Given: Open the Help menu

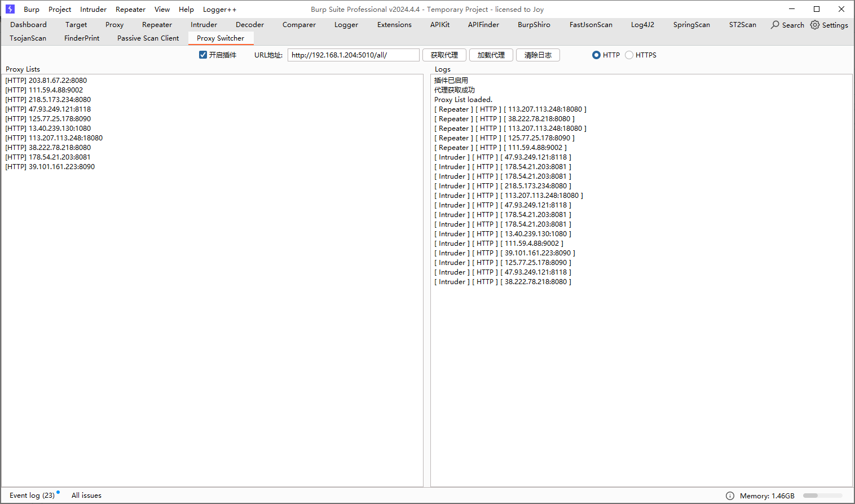Looking at the screenshot, I should pyautogui.click(x=186, y=10).
